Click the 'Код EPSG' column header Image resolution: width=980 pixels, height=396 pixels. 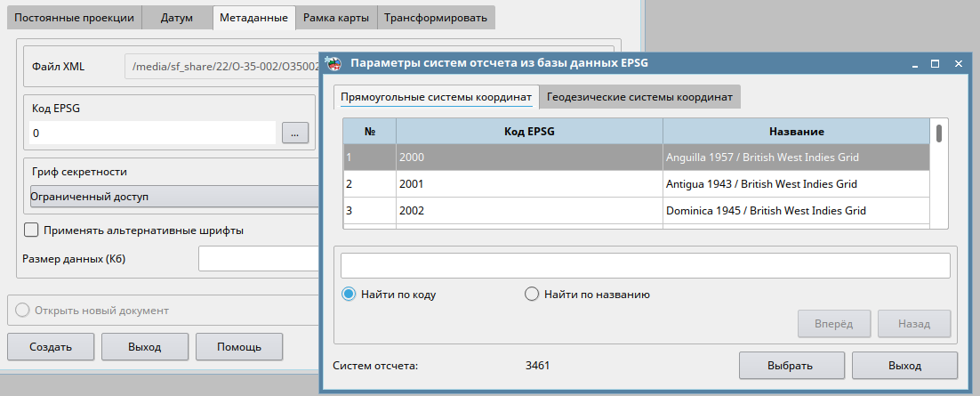(529, 132)
